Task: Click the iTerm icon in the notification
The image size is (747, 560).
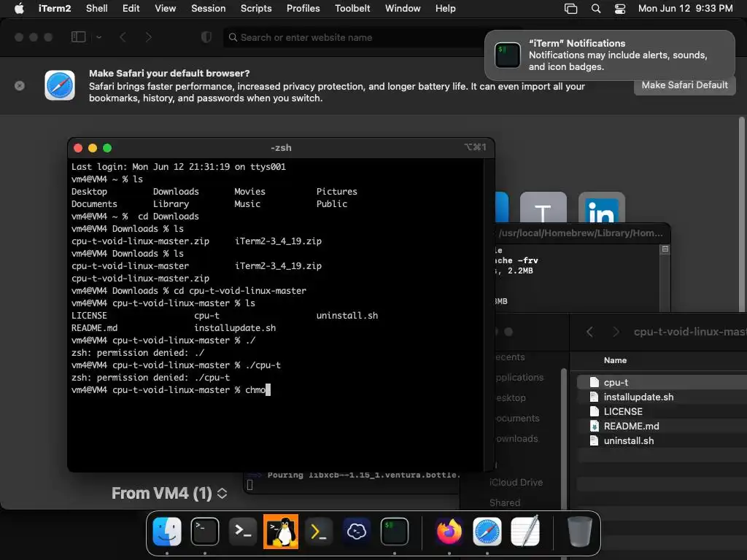Action: (508, 55)
